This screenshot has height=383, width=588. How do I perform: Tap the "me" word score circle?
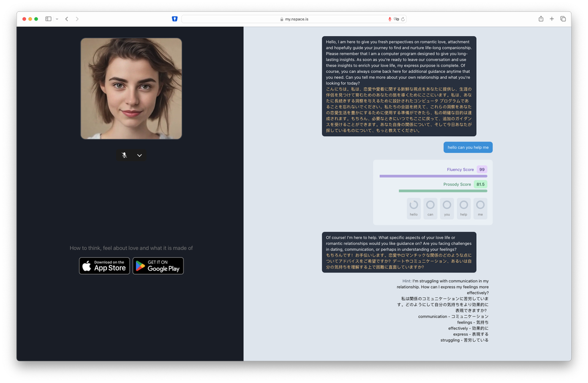480,206
